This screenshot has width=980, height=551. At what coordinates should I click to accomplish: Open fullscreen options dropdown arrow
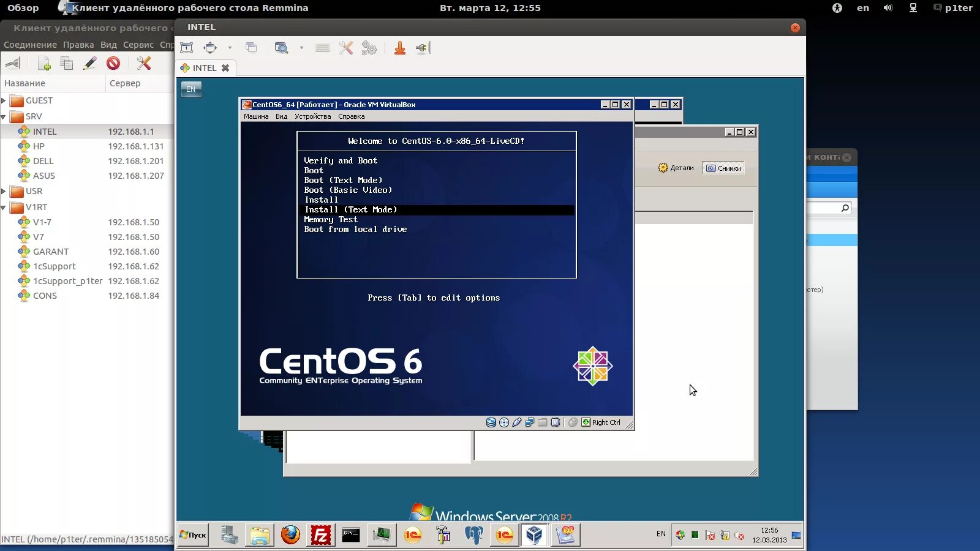(x=230, y=48)
